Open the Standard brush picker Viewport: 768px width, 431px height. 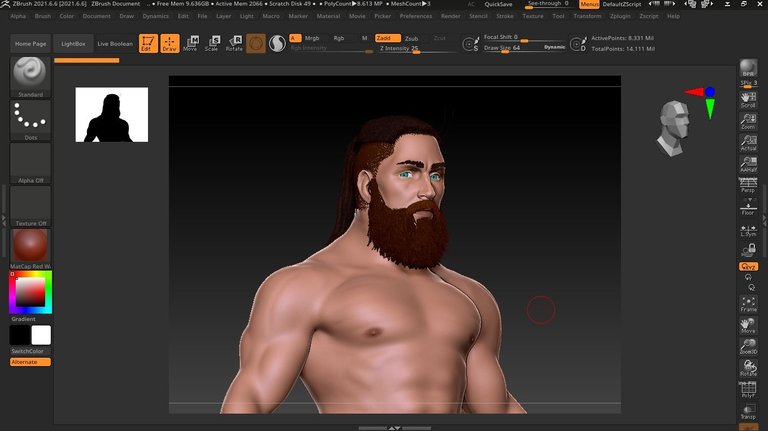tap(30, 77)
